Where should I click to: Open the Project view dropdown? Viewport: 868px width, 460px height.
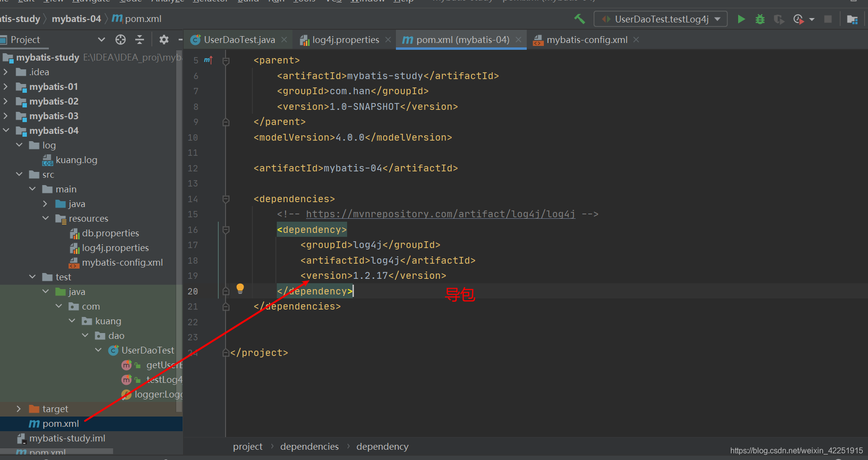coord(102,40)
